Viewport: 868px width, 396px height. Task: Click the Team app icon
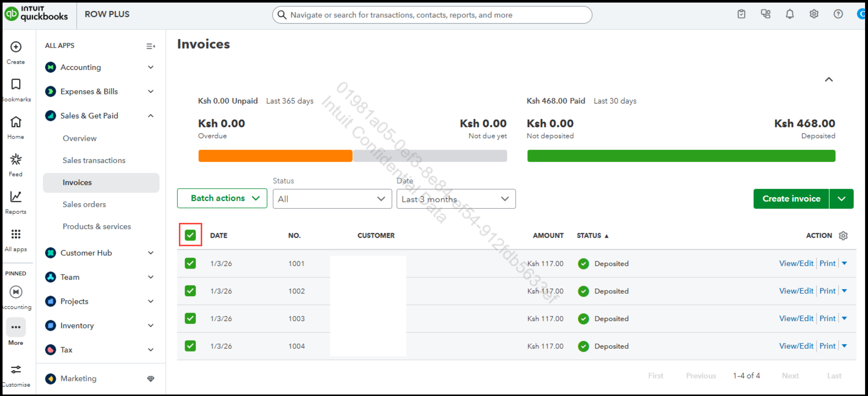50,277
